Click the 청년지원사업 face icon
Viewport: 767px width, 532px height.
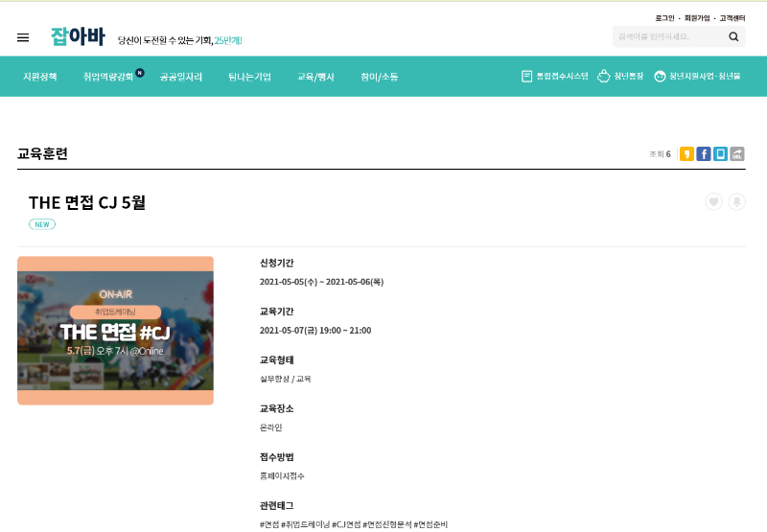click(x=660, y=77)
